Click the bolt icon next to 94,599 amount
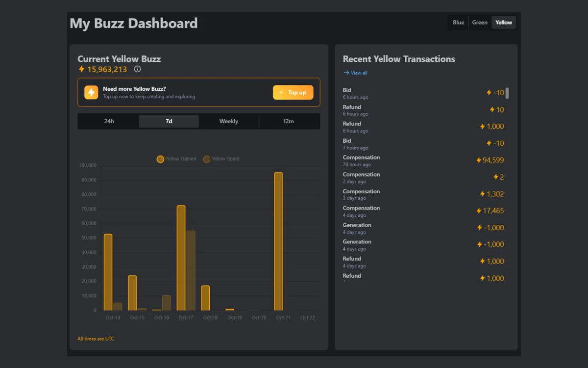This screenshot has height=368, width=588. point(479,160)
